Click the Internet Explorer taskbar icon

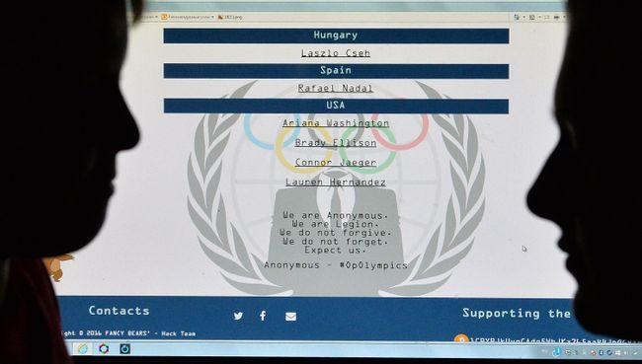(x=83, y=348)
